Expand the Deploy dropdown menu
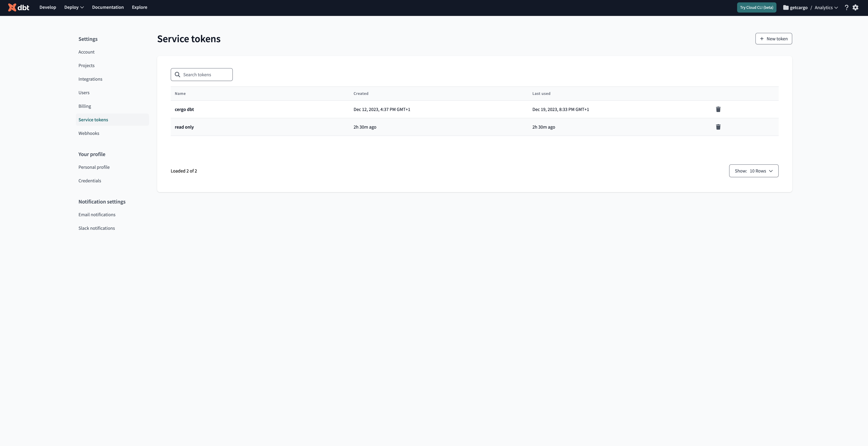868x446 pixels. coord(74,7)
